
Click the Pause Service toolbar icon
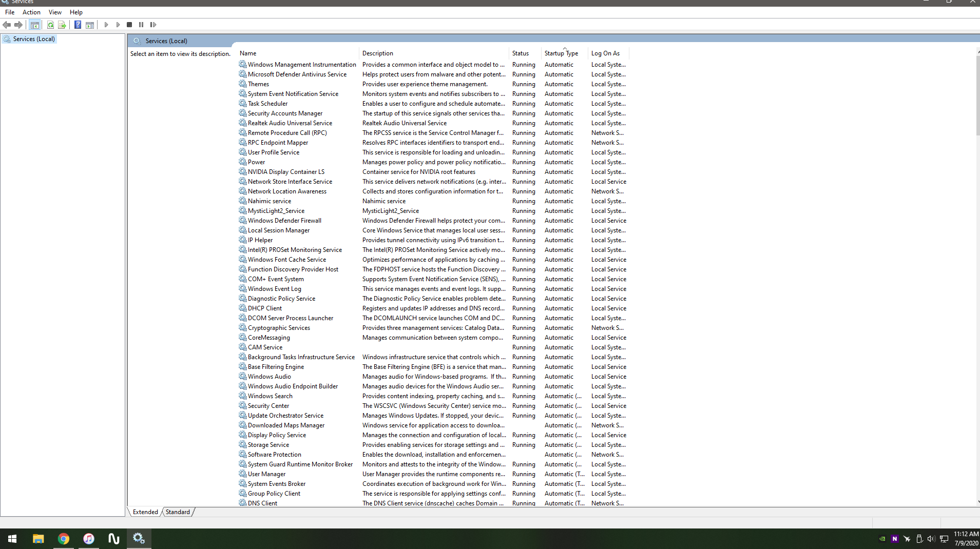coord(141,25)
